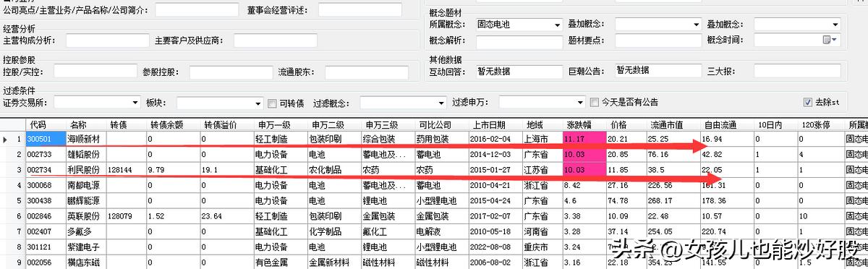
Task: Sort by the 可比公司 column header
Action: [441, 124]
